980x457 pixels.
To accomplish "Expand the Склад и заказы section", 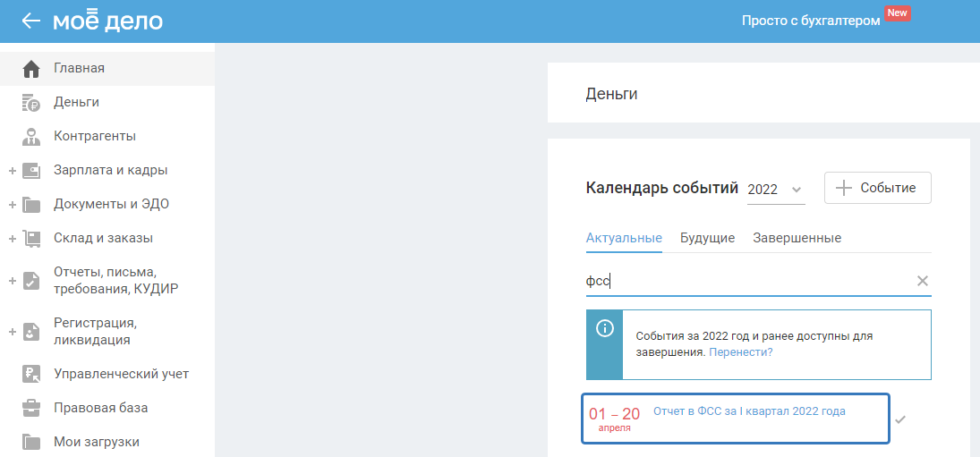I will click(13, 239).
